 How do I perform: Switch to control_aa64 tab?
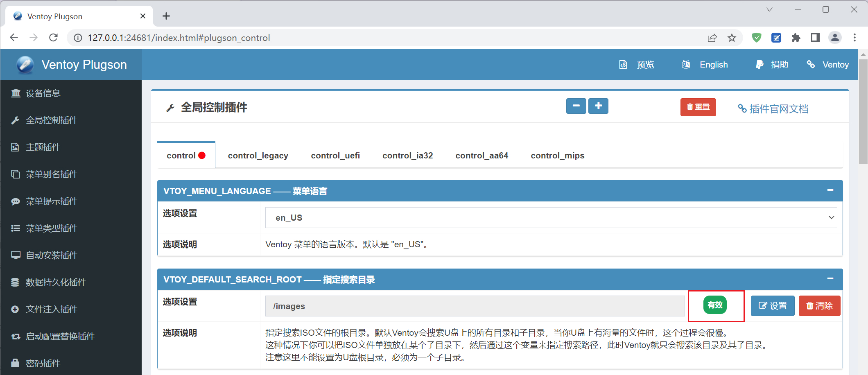[481, 156]
